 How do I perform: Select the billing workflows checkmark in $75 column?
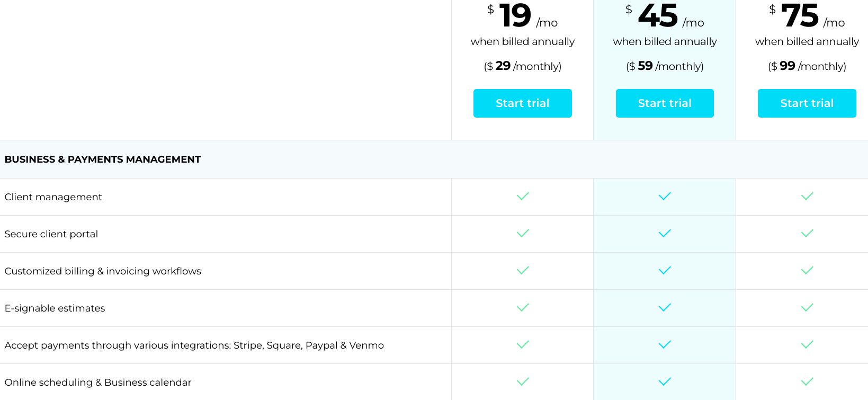[x=807, y=271]
